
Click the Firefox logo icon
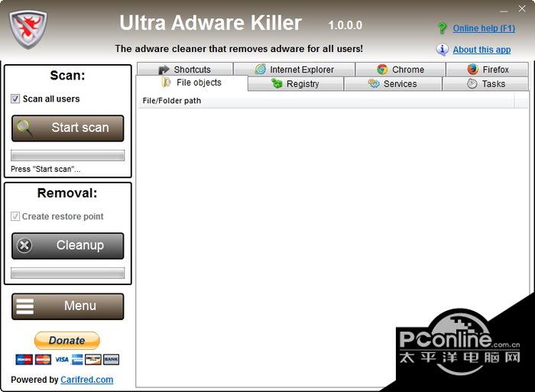(473, 70)
